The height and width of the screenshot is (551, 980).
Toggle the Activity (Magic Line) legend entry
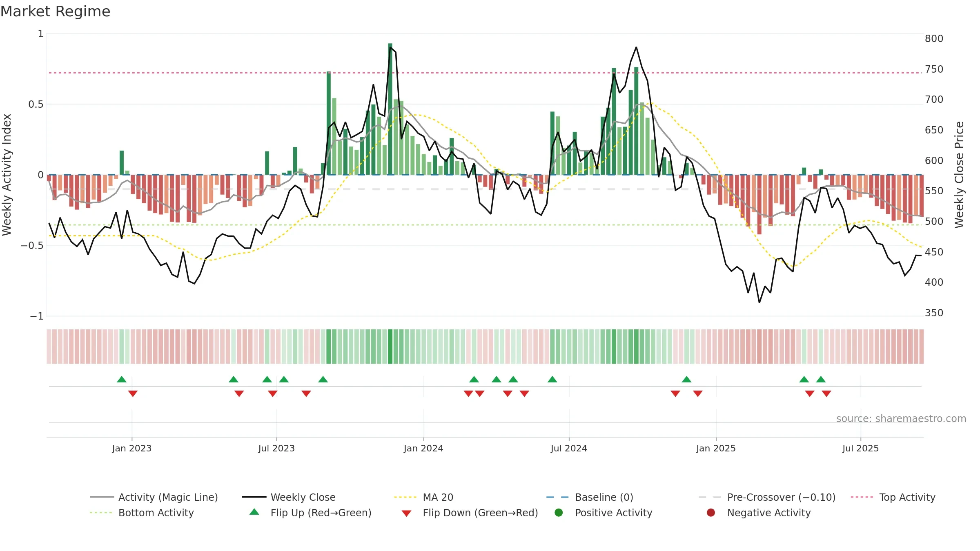pos(154,497)
